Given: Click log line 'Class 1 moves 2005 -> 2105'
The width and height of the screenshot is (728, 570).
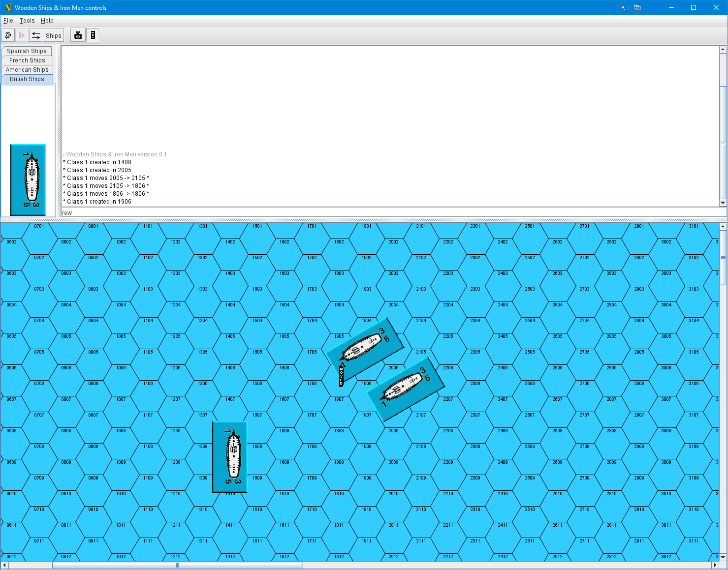Looking at the screenshot, I should point(106,178).
